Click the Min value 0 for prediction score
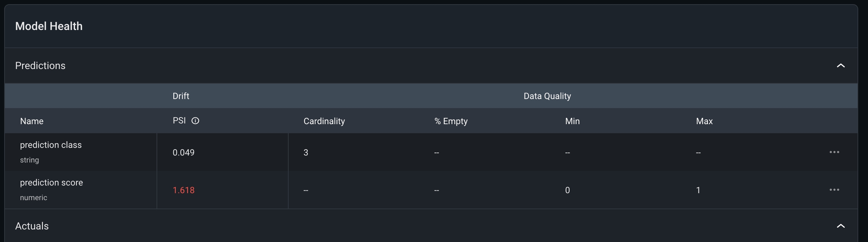This screenshot has width=868, height=242. [x=567, y=190]
